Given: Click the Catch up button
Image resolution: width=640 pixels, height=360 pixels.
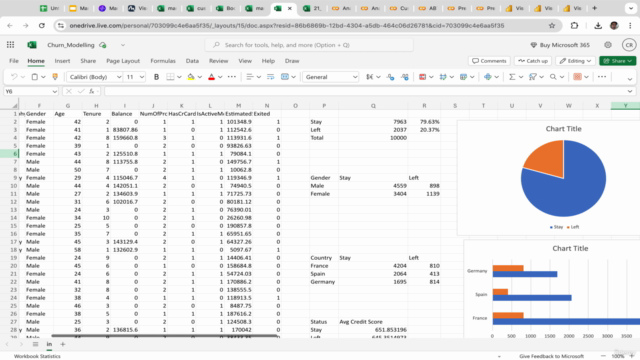Looking at the screenshot, I should pyautogui.click(x=533, y=61).
